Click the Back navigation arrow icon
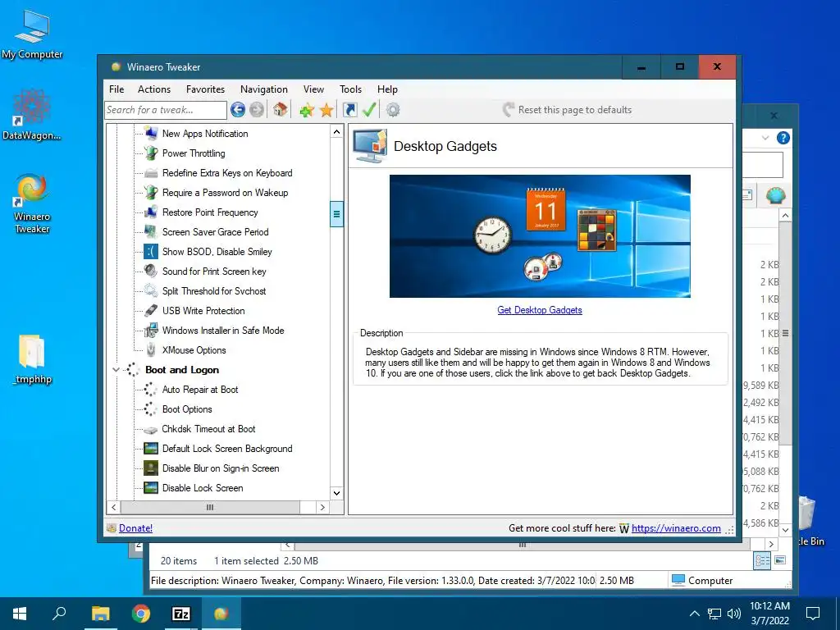 click(238, 110)
